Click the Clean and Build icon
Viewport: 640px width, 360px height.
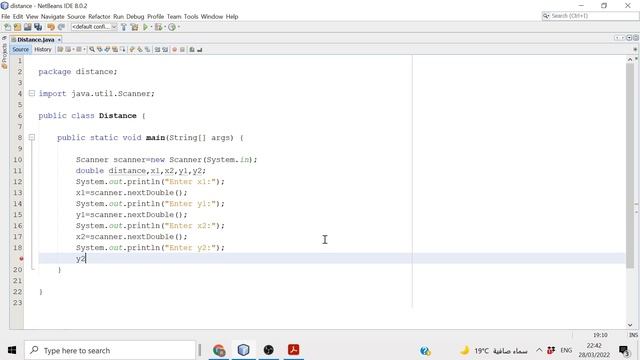pos(134,27)
